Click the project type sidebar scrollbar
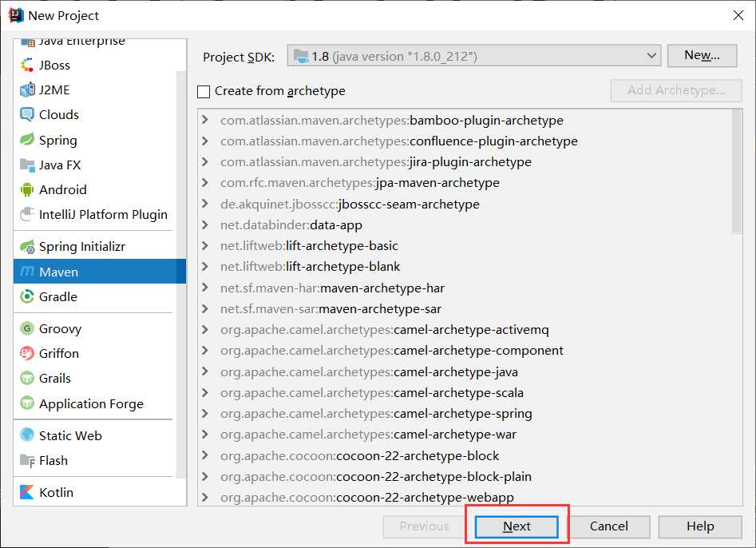756x548 pixels. tap(181, 275)
